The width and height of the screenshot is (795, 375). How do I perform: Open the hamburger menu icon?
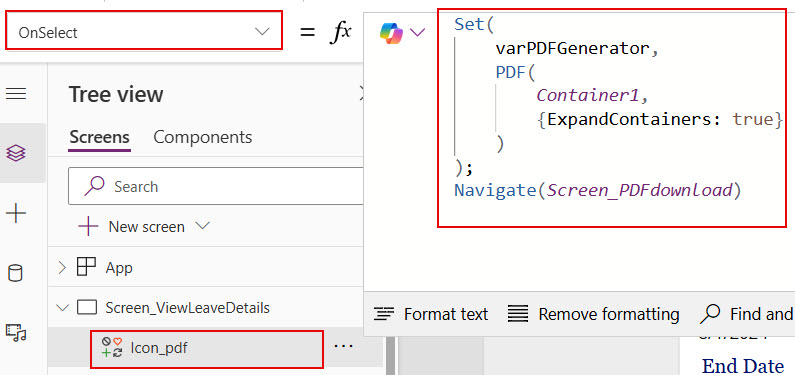coord(16,94)
